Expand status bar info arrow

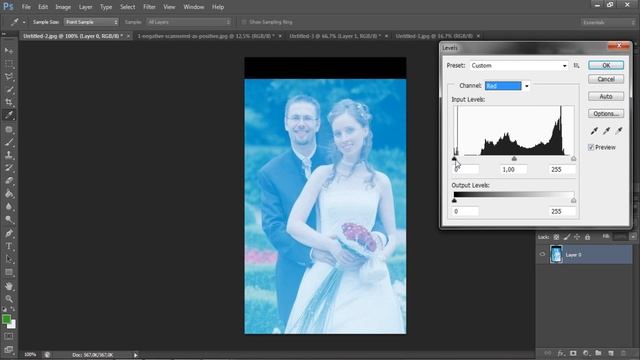(136, 355)
